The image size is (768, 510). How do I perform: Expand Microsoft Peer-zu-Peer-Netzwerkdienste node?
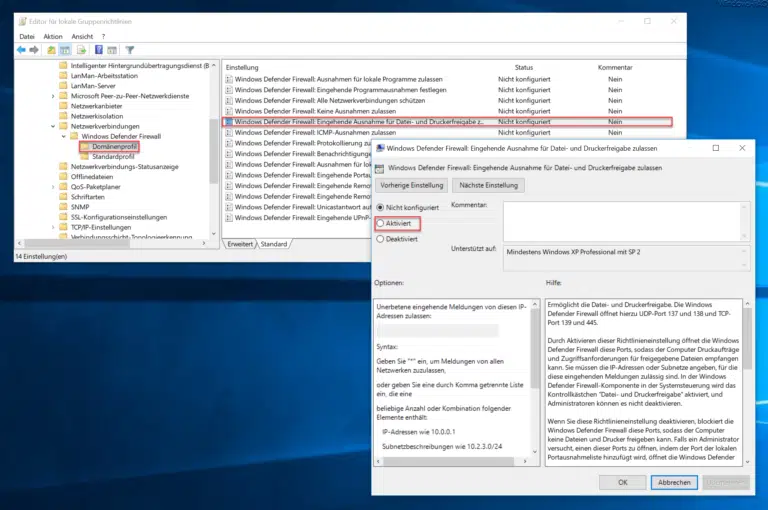53,96
